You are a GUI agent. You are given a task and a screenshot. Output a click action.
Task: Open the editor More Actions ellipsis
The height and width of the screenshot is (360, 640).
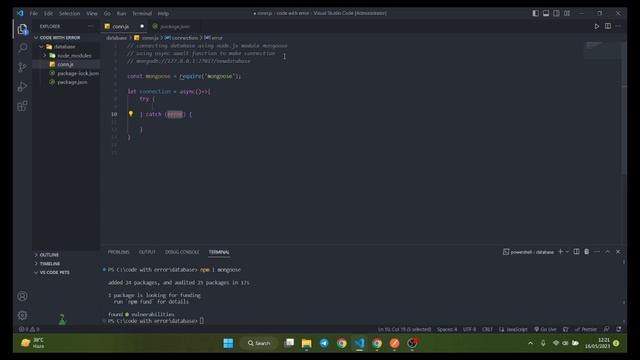[x=618, y=26]
